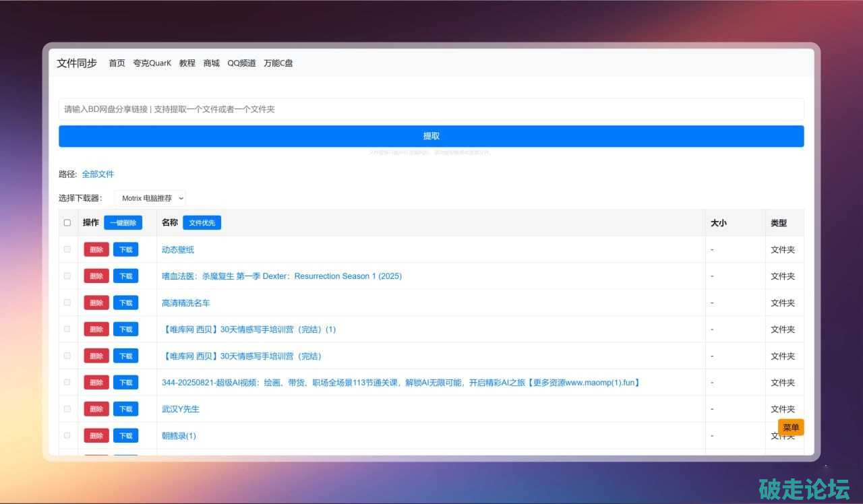
Task: Open the QQ频道 nav link
Action: coord(241,63)
